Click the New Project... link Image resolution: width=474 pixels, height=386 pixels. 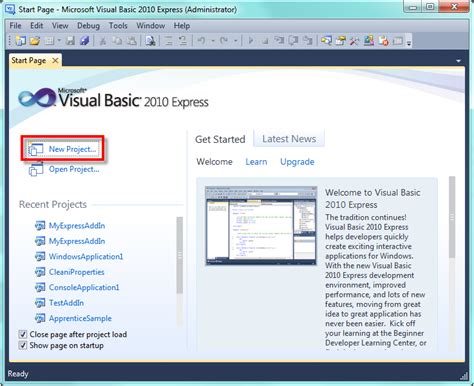[x=72, y=149]
